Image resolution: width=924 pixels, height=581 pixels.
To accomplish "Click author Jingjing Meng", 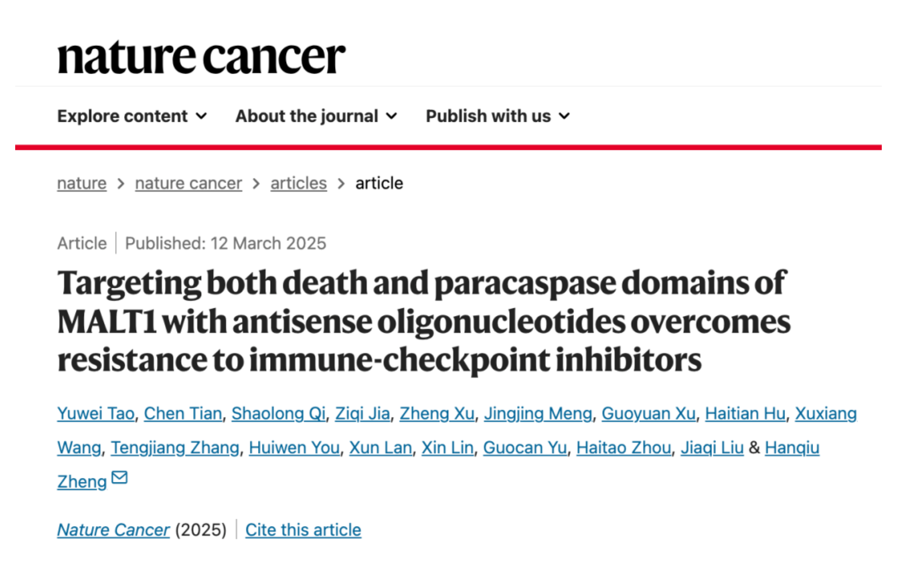I will pyautogui.click(x=538, y=414).
